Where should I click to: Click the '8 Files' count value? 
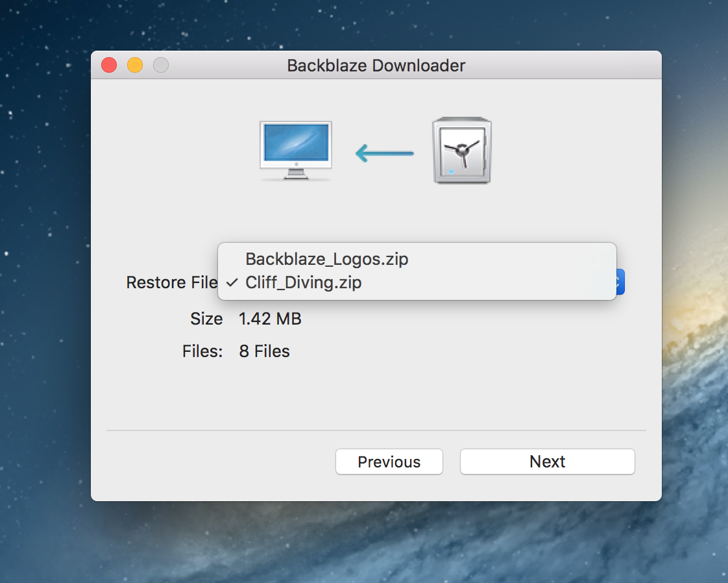[x=264, y=352]
